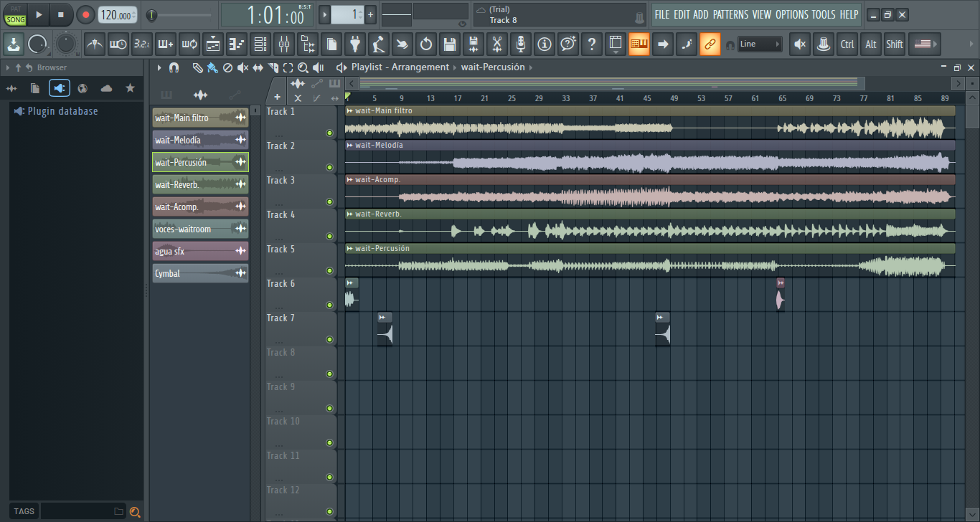This screenshot has height=522, width=980.
Task: Expand the pattern selector arrow
Action: pyautogui.click(x=324, y=14)
